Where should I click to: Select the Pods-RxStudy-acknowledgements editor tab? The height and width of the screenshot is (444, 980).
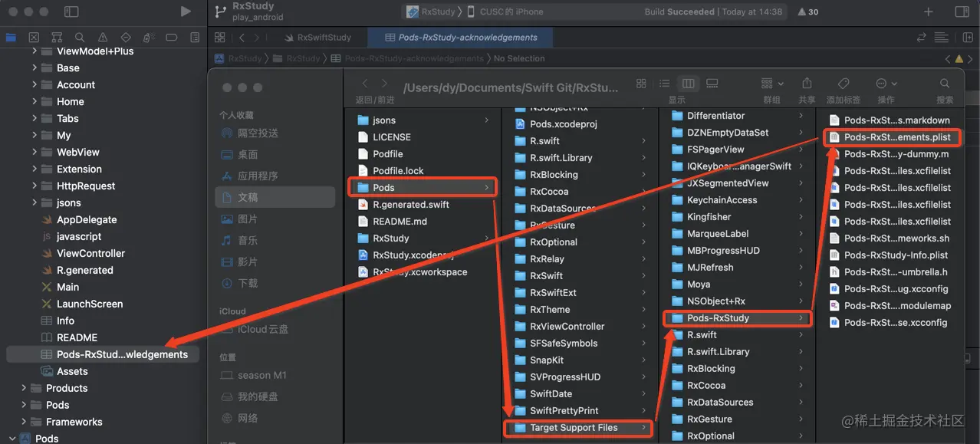coord(461,37)
